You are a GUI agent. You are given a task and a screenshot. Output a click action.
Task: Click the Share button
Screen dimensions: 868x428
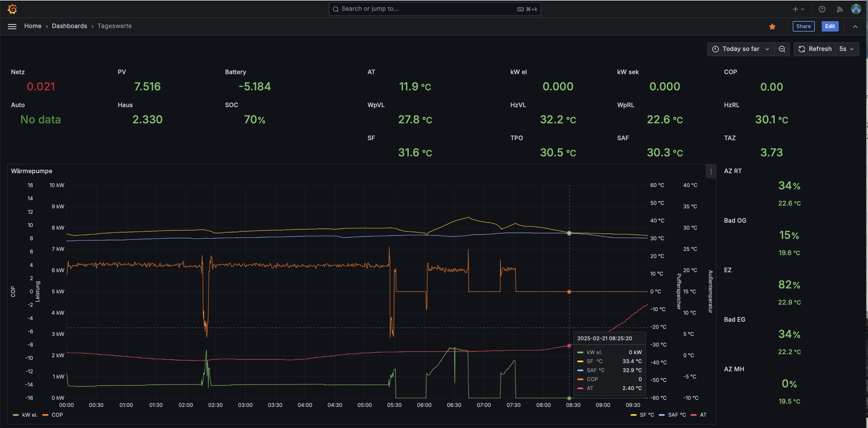click(803, 26)
